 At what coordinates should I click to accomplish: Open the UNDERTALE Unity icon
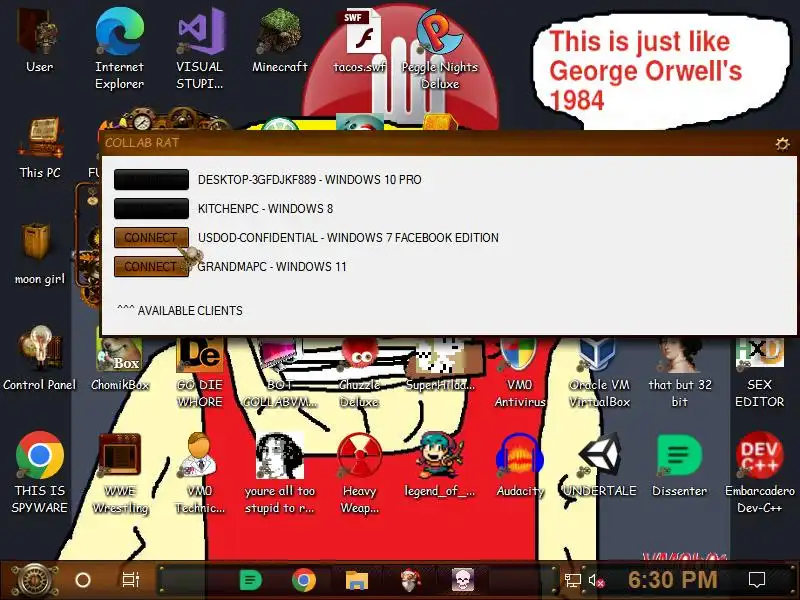599,464
